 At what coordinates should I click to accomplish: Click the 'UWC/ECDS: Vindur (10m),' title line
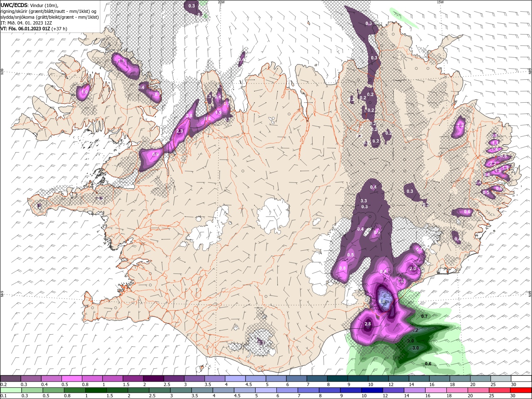tap(29, 5)
